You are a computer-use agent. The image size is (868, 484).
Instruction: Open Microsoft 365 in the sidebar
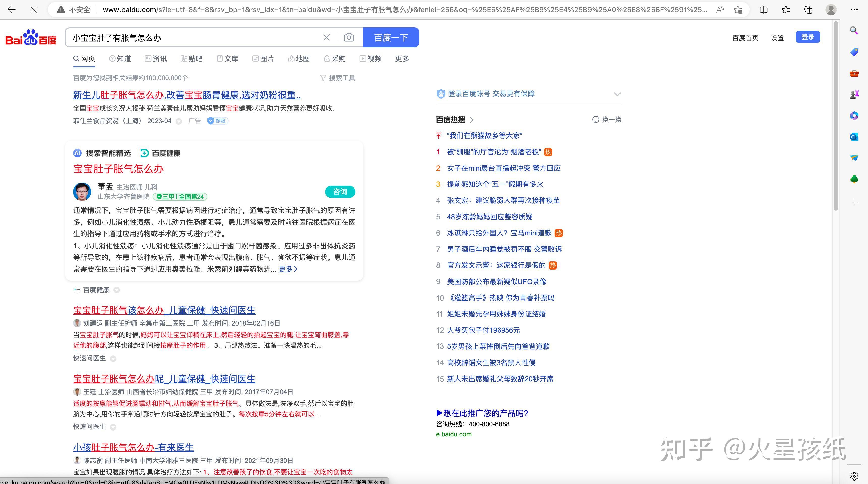(854, 116)
